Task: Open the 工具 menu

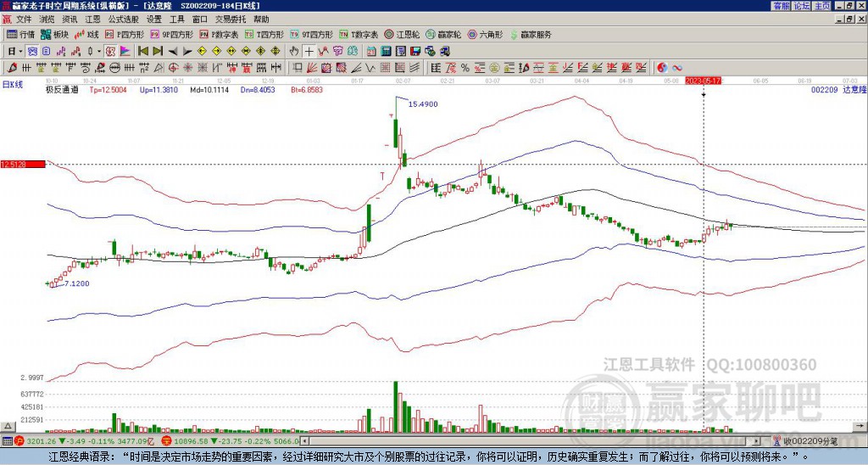Action: click(x=176, y=20)
